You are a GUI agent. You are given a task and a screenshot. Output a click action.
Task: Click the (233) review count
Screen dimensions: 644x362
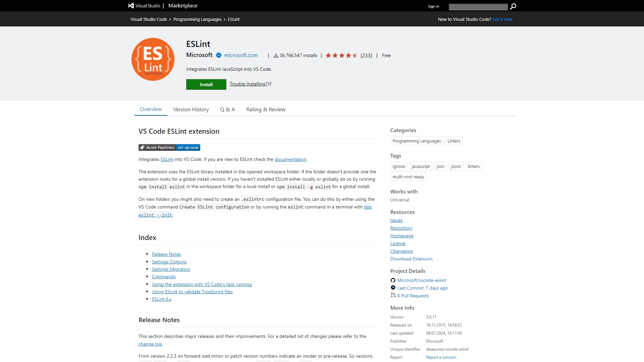[366, 55]
